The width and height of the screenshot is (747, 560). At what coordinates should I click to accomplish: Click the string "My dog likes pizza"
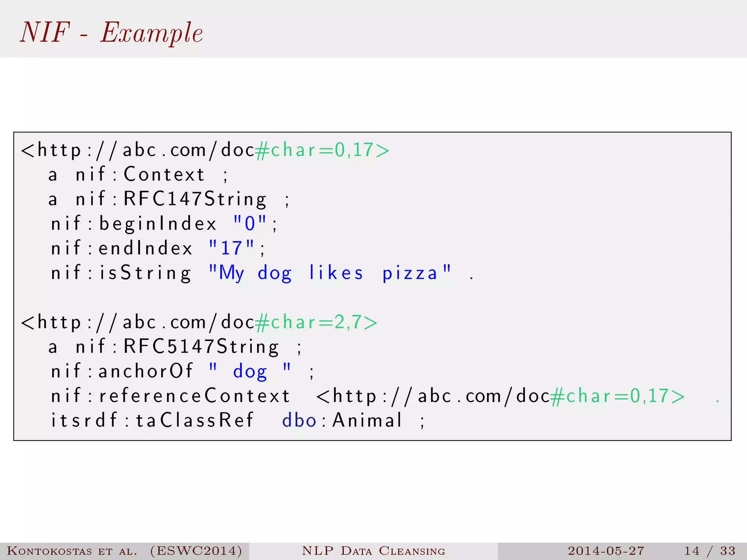(330, 273)
